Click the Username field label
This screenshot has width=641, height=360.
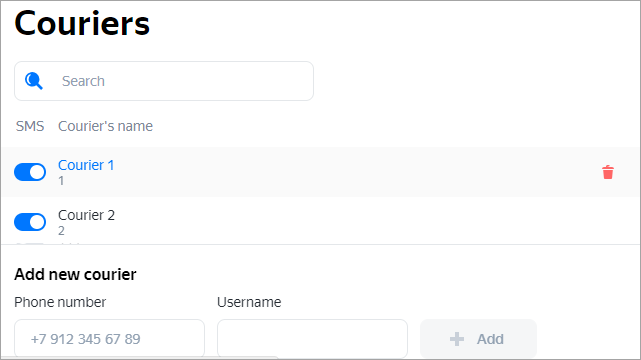249,302
